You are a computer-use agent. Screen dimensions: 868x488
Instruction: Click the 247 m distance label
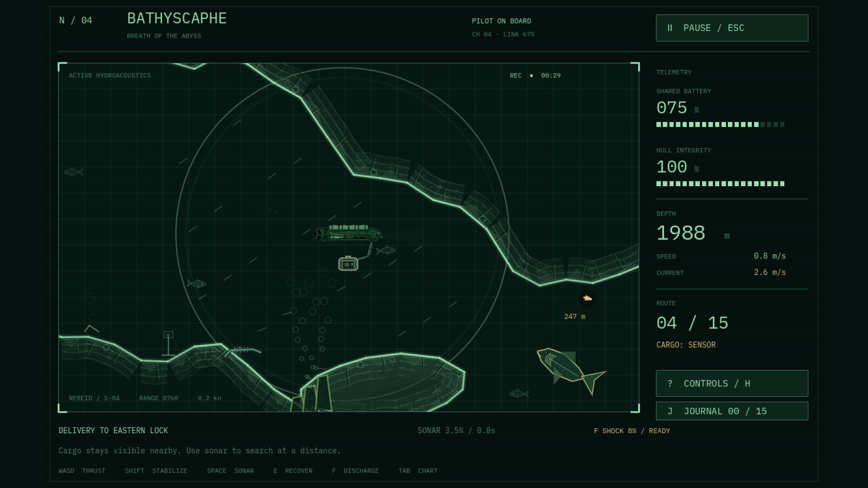(x=575, y=316)
